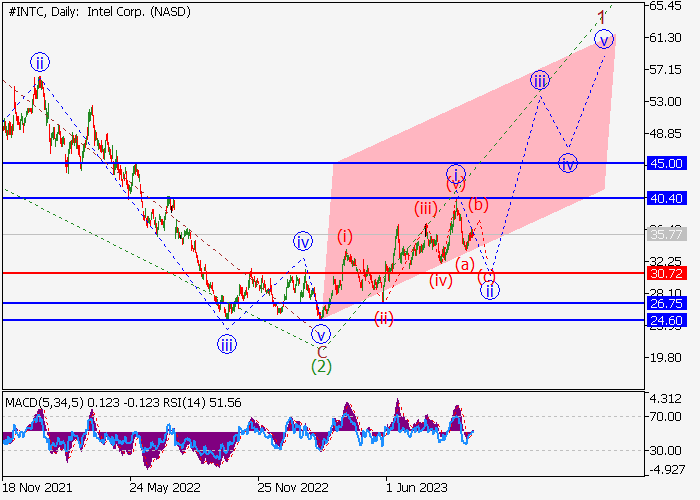Viewport: 700px width, 500px height.
Task: Select the red 30.72 price level tag
Action: [x=667, y=273]
